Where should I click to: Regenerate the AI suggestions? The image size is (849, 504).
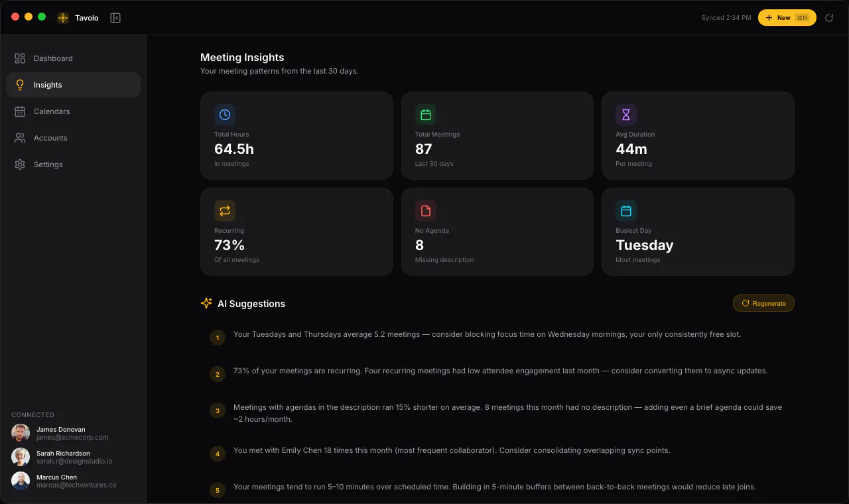pos(763,303)
